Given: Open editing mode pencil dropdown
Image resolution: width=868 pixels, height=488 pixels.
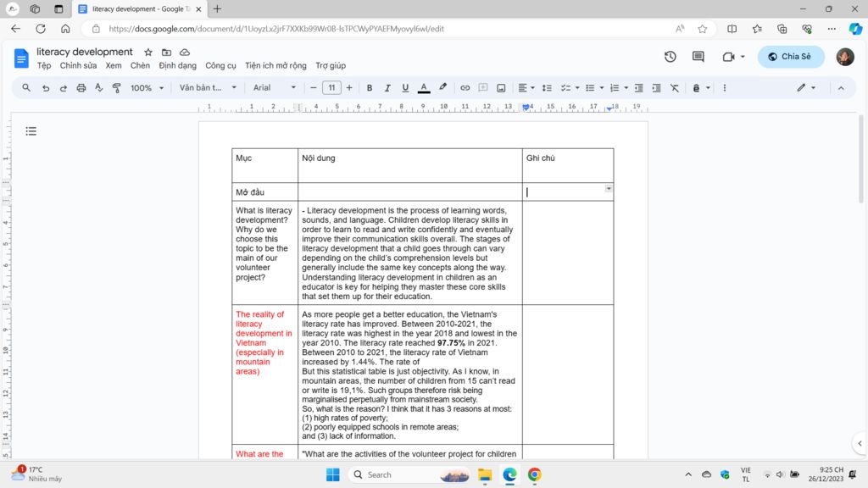Looking at the screenshot, I should (x=806, y=87).
